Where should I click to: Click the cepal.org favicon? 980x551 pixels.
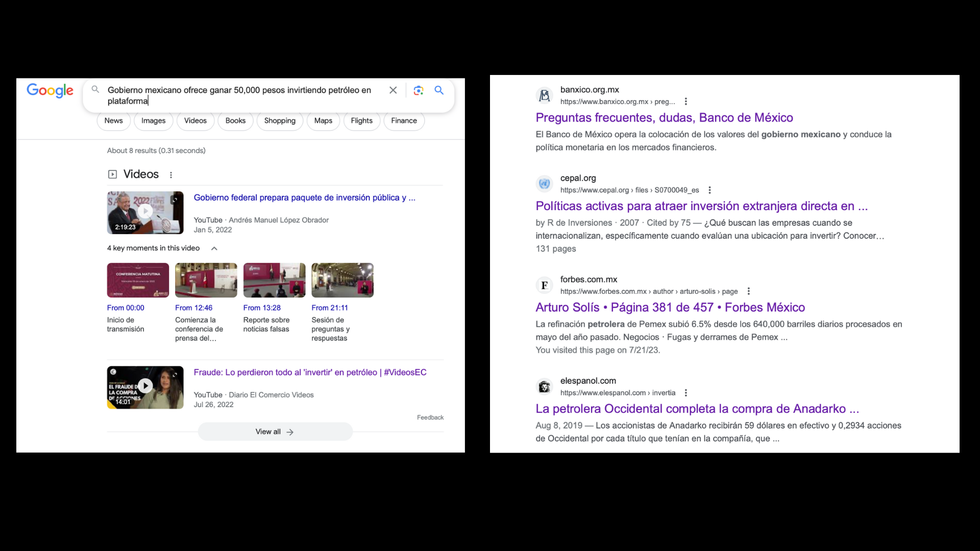[x=545, y=184]
